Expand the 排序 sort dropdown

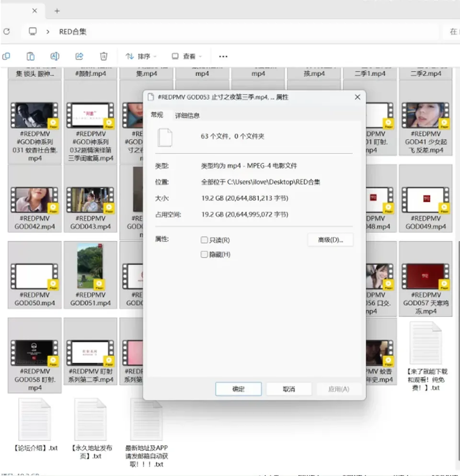141,56
